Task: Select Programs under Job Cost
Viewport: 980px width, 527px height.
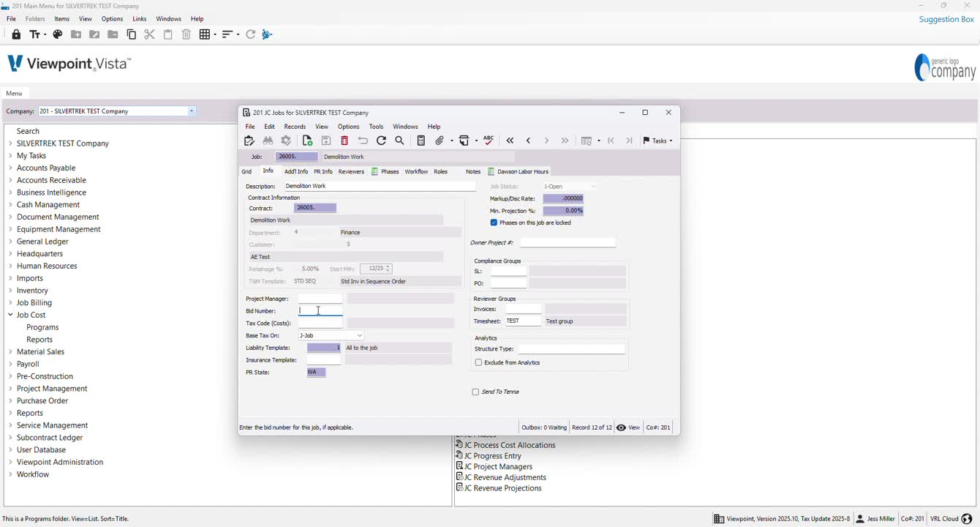Action: point(42,327)
